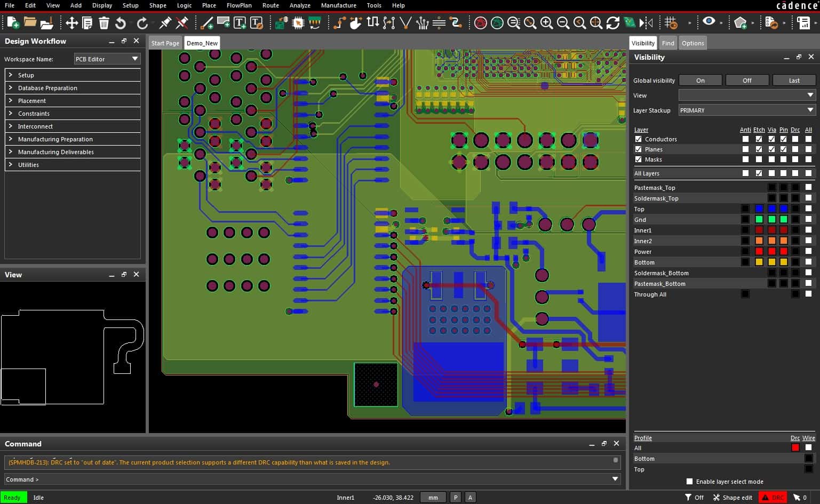The width and height of the screenshot is (820, 504).
Task: Uncheck the Conductors layer checkbox
Action: [x=638, y=139]
